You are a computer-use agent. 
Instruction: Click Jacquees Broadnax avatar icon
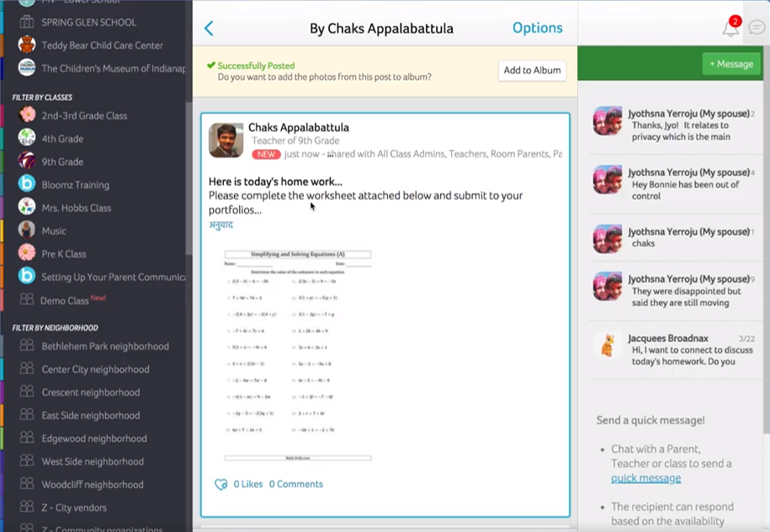pyautogui.click(x=608, y=345)
